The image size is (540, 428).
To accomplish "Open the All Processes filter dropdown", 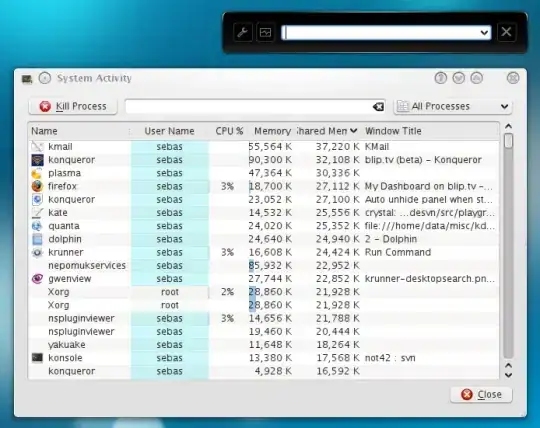I will 453,106.
